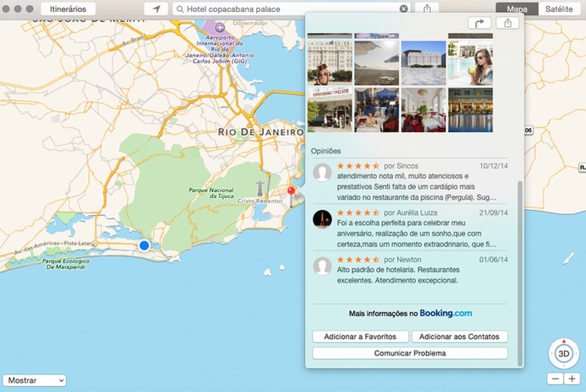Switch to Satélite view
Image resolution: width=586 pixels, height=392 pixels.
click(x=558, y=9)
